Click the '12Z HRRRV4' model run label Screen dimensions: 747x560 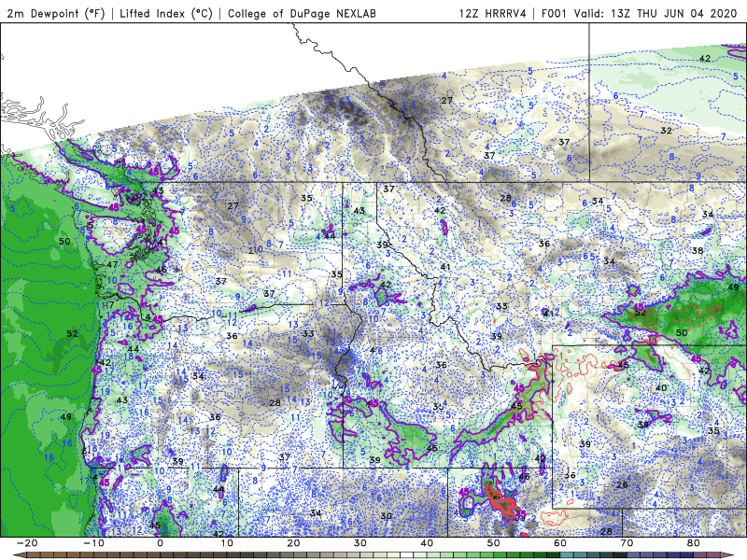click(x=493, y=13)
